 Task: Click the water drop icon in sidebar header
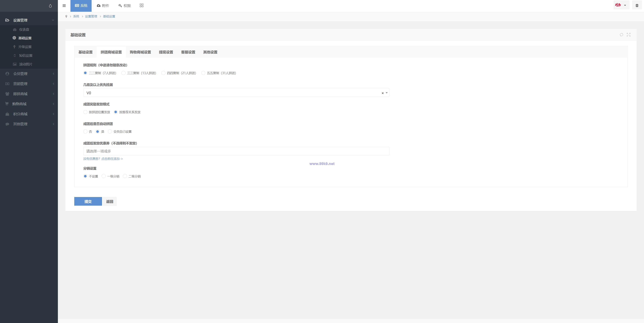pos(50,6)
